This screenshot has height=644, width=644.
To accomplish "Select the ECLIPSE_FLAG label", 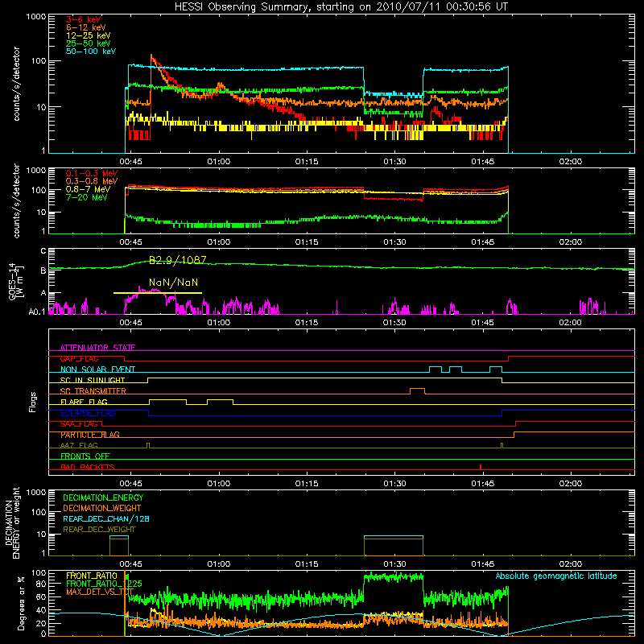I will pyautogui.click(x=88, y=413).
